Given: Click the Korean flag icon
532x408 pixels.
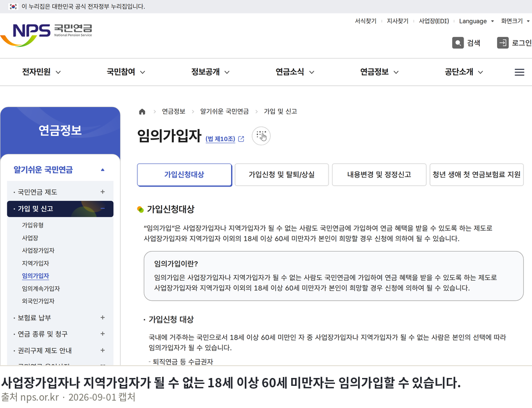Looking at the screenshot, I should click(x=13, y=6).
